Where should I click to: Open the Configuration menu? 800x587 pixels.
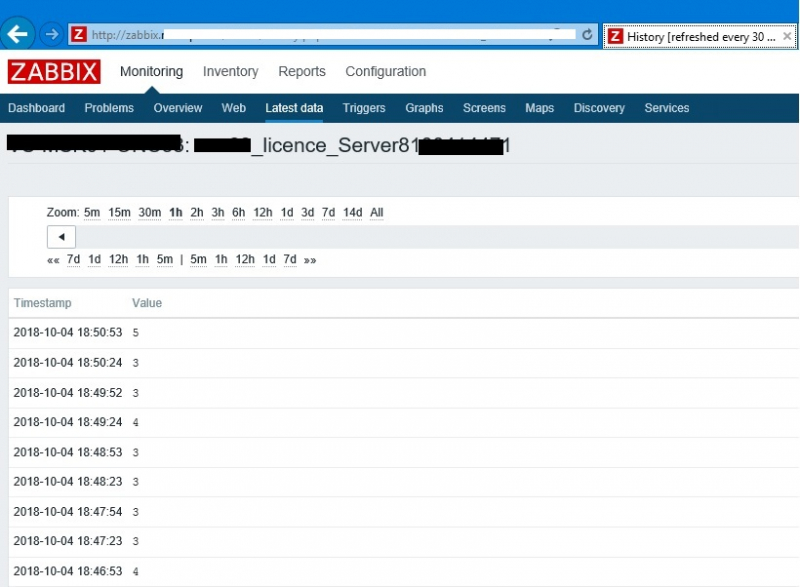(x=385, y=72)
